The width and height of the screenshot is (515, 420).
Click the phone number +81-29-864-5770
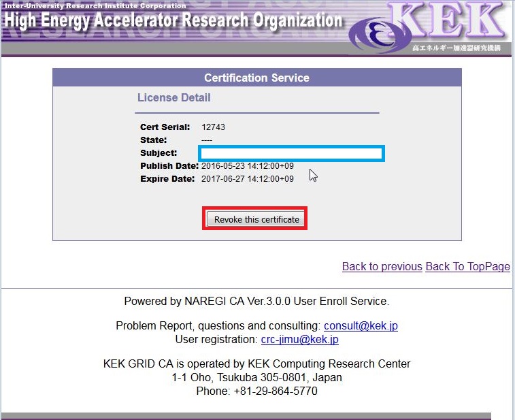[256, 391]
